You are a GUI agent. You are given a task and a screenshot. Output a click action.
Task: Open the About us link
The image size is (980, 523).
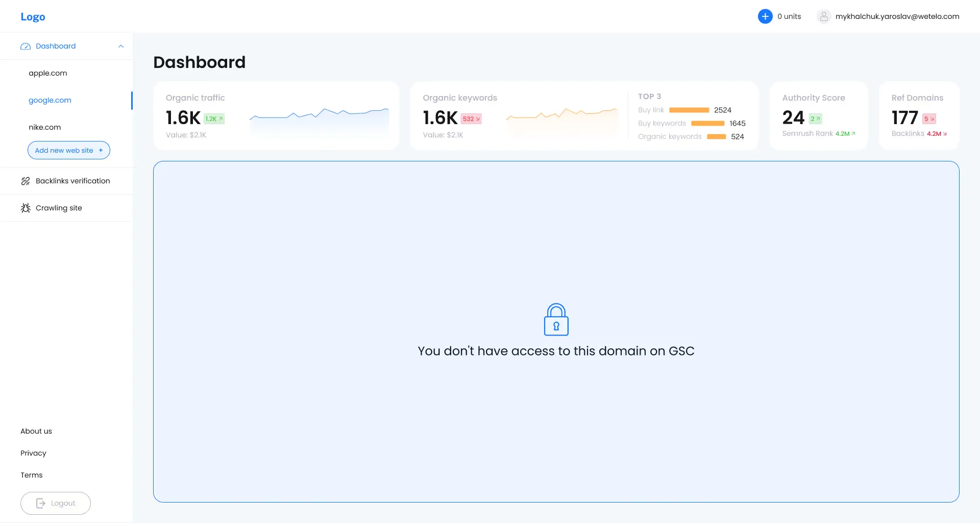coord(36,431)
